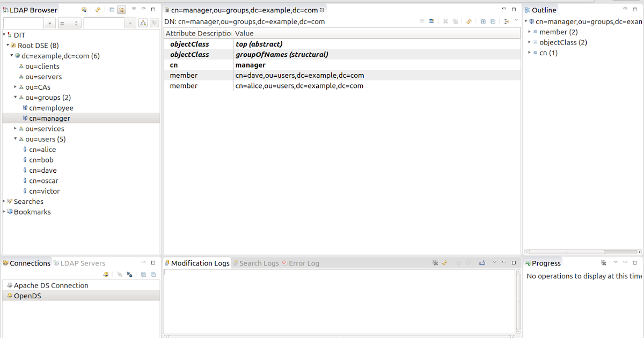The image size is (644, 338).
Task: Expand the ou=services tree node
Action: coord(15,128)
